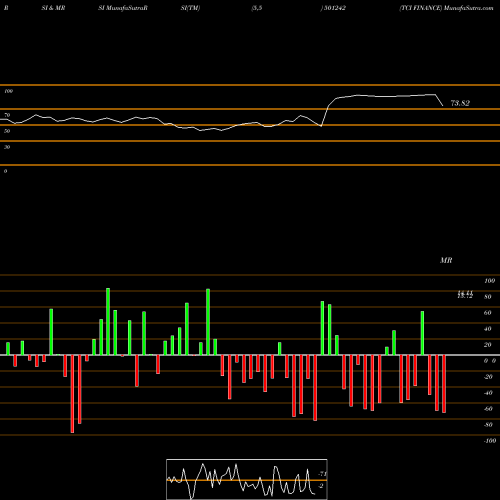Click the RSI axis label 70
500x500 pixels.
[x=7, y=115]
